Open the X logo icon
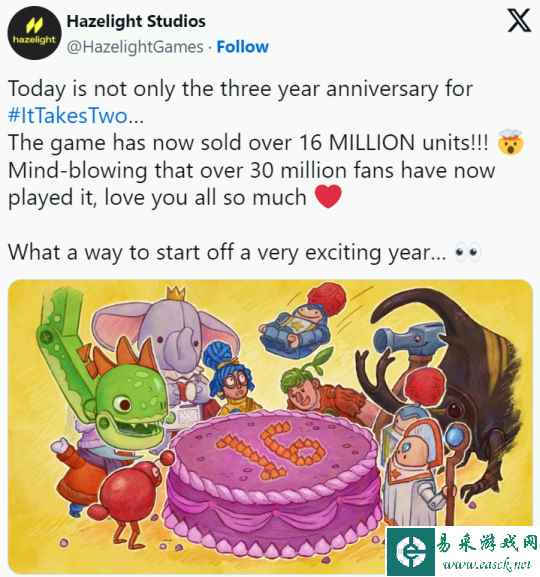Image resolution: width=540 pixels, height=577 pixels. tap(519, 21)
